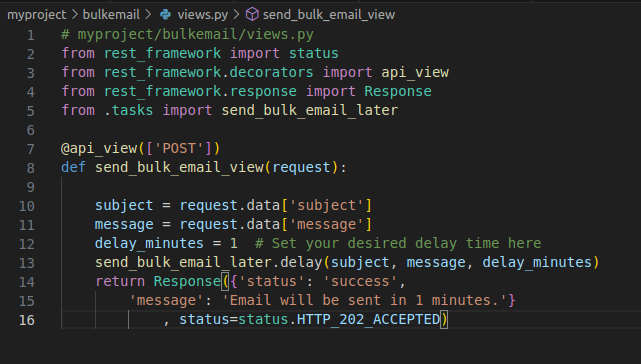This screenshot has height=364, width=641.
Task: Click 'status' on the line 2 import
Action: 314,53
